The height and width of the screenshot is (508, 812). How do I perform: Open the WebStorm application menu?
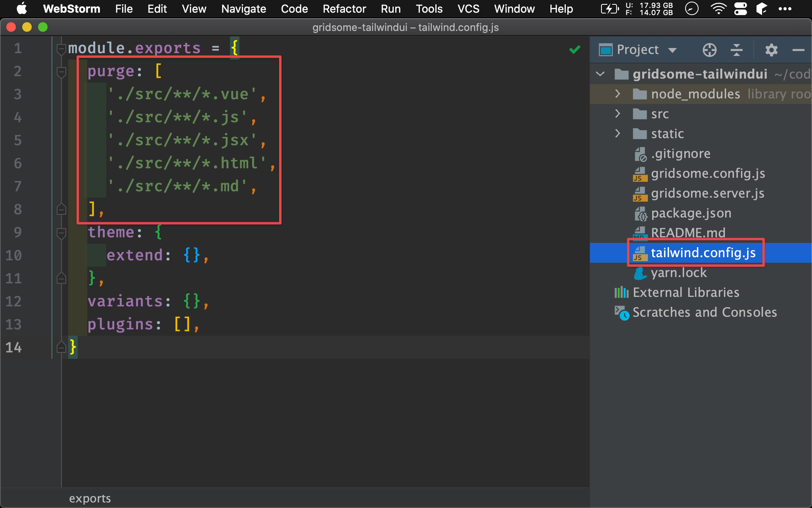71,9
